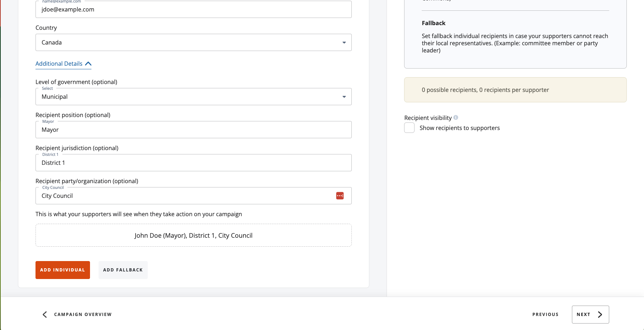Click the Recipient position field with Mayor
This screenshot has height=330, width=644.
point(194,130)
